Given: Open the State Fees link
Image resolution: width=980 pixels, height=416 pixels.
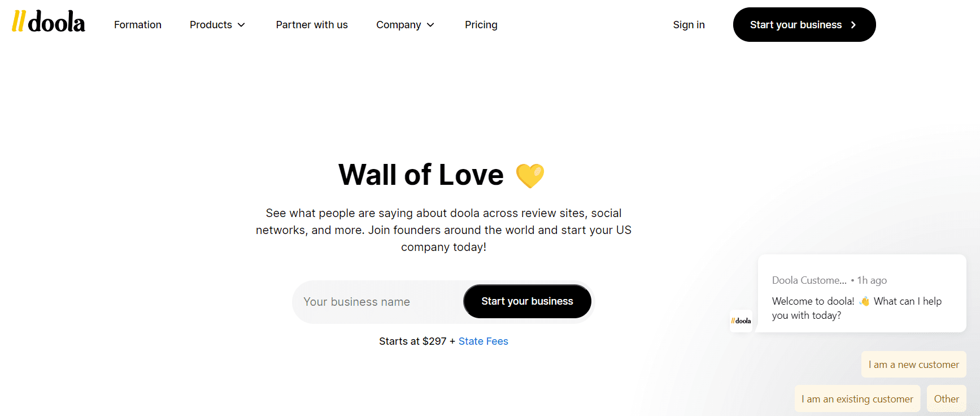Looking at the screenshot, I should coord(483,341).
